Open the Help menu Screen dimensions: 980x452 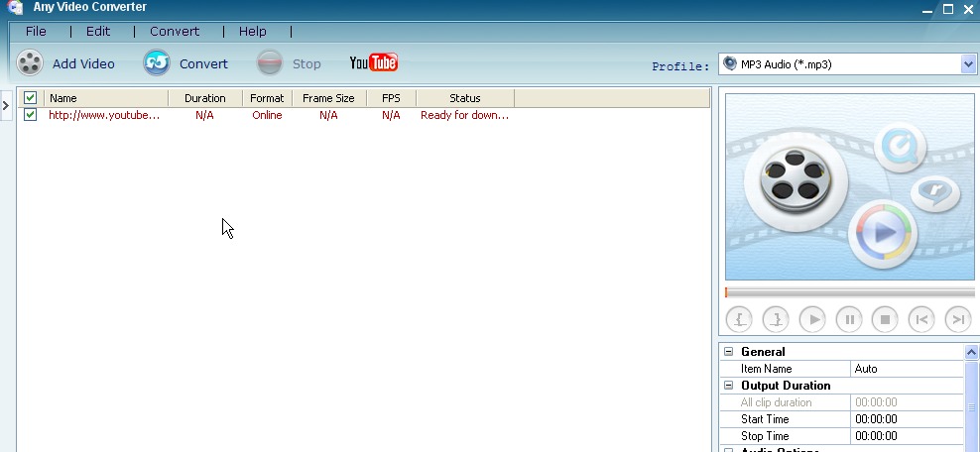tap(253, 32)
